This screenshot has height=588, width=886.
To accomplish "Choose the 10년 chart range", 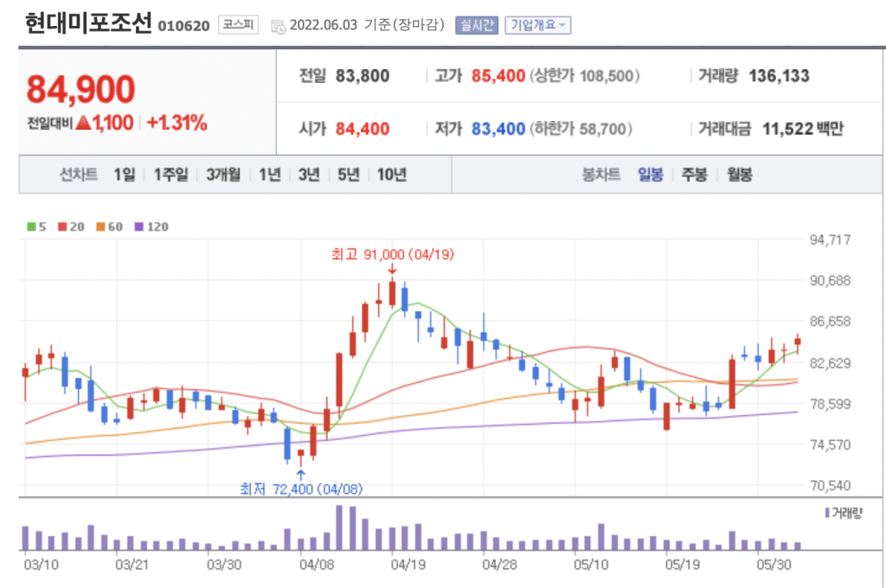I will (x=391, y=175).
